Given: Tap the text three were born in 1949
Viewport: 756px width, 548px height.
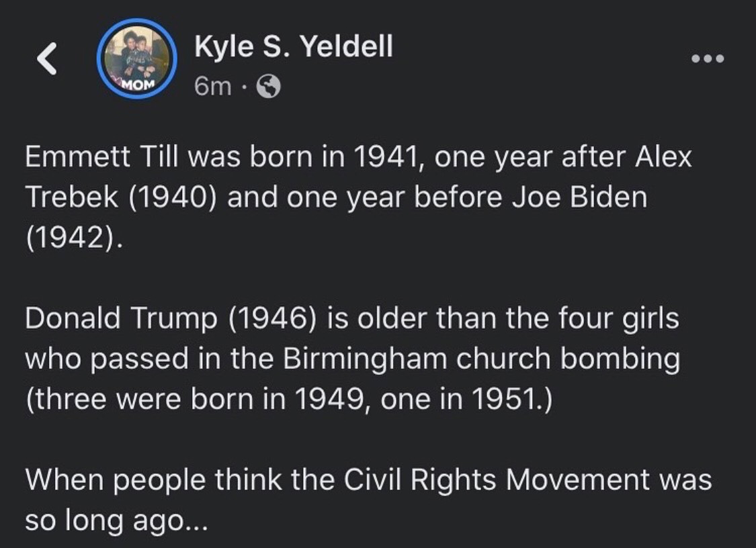Looking at the screenshot, I should tap(199, 400).
